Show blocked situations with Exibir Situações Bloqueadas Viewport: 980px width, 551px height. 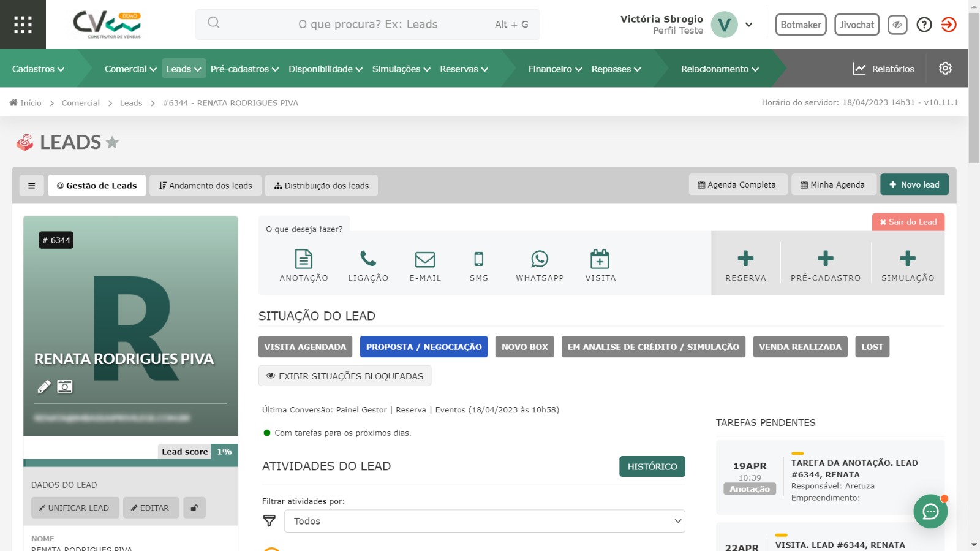point(345,376)
